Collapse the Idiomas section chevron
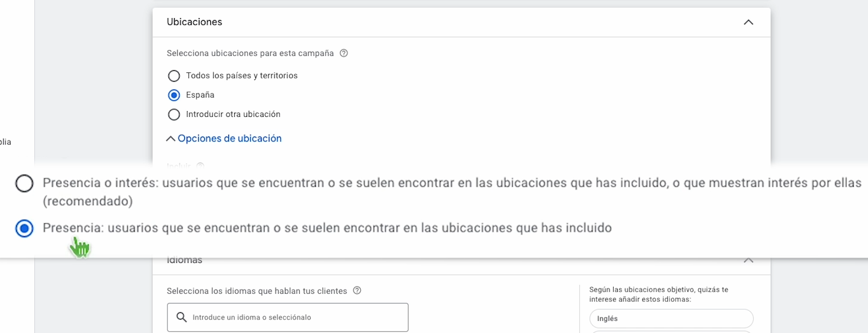 coord(748,260)
